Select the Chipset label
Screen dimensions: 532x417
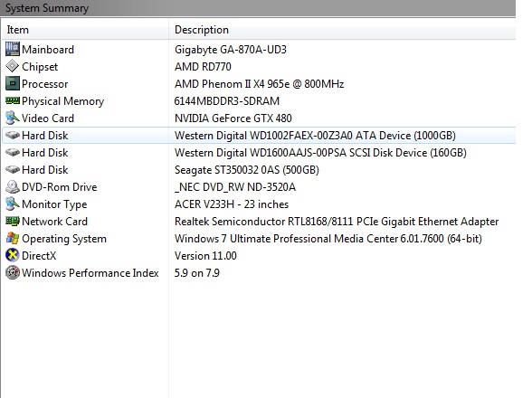(x=40, y=67)
